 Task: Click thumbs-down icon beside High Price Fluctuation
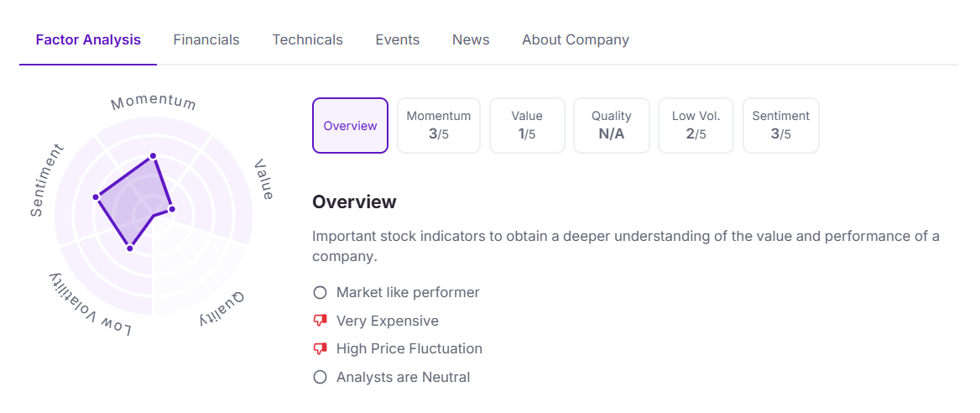320,348
